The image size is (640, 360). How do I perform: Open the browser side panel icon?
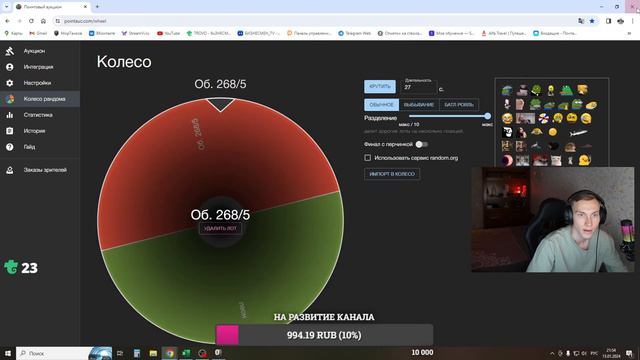click(x=608, y=21)
